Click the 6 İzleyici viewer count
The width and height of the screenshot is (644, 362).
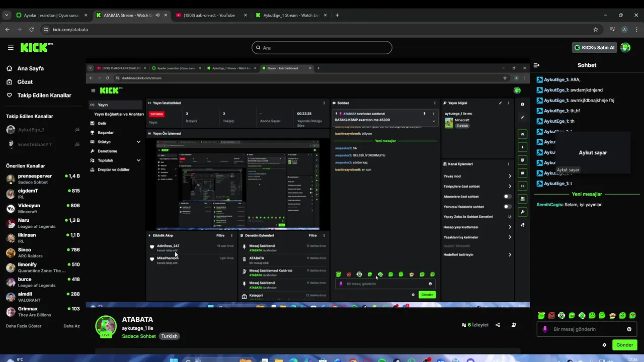(x=475, y=325)
